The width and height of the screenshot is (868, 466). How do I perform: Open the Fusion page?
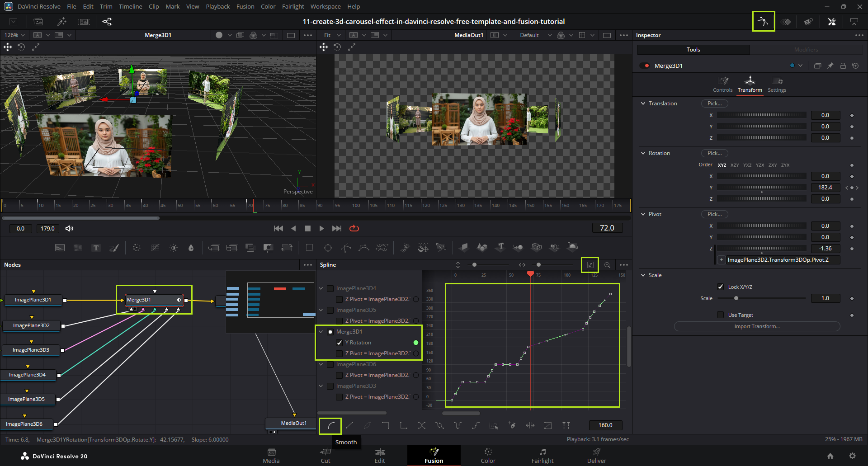click(x=434, y=455)
